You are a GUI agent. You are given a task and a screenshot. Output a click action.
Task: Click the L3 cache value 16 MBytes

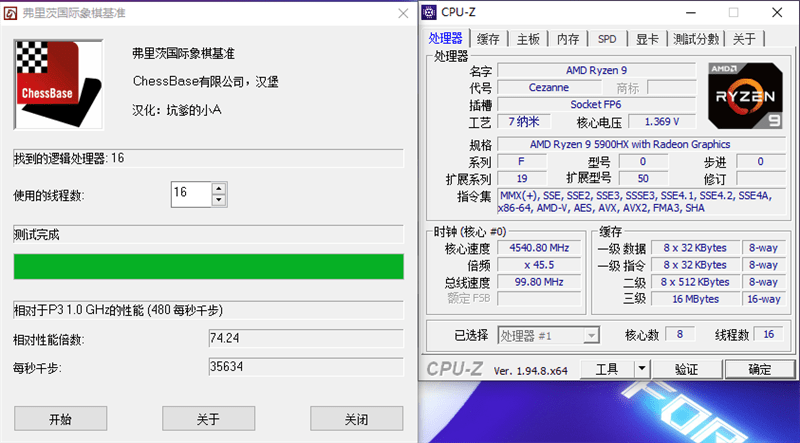tap(695, 299)
